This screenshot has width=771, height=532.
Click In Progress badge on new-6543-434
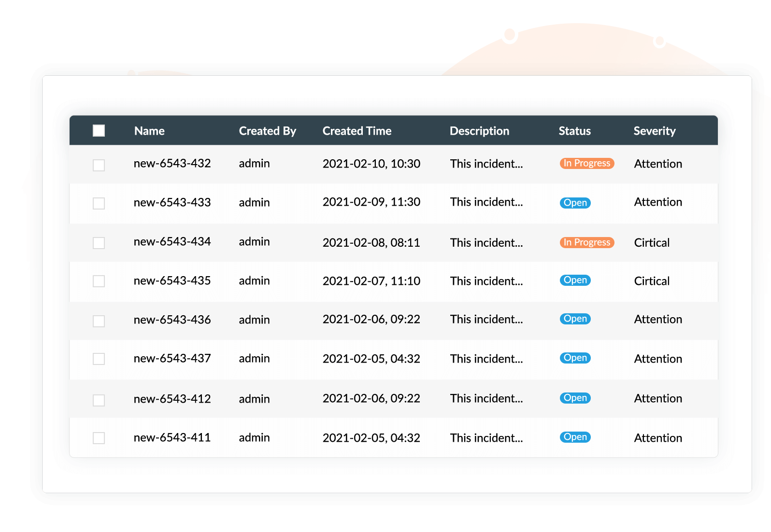[587, 242]
